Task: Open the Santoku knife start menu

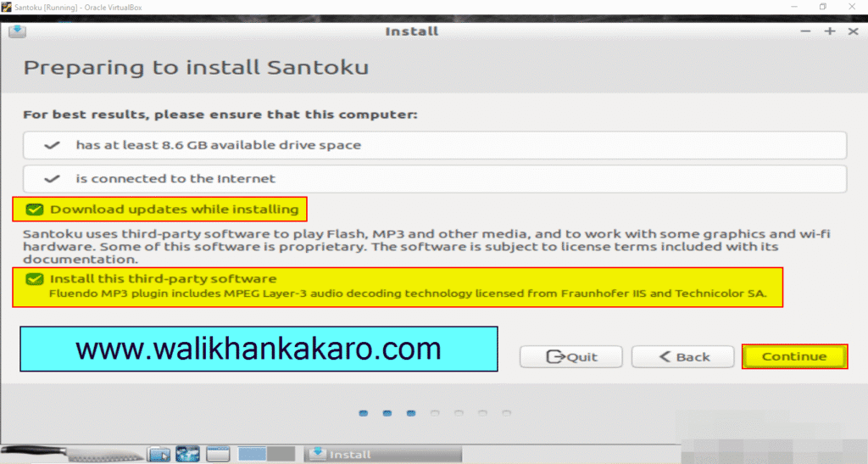Action: 72,454
